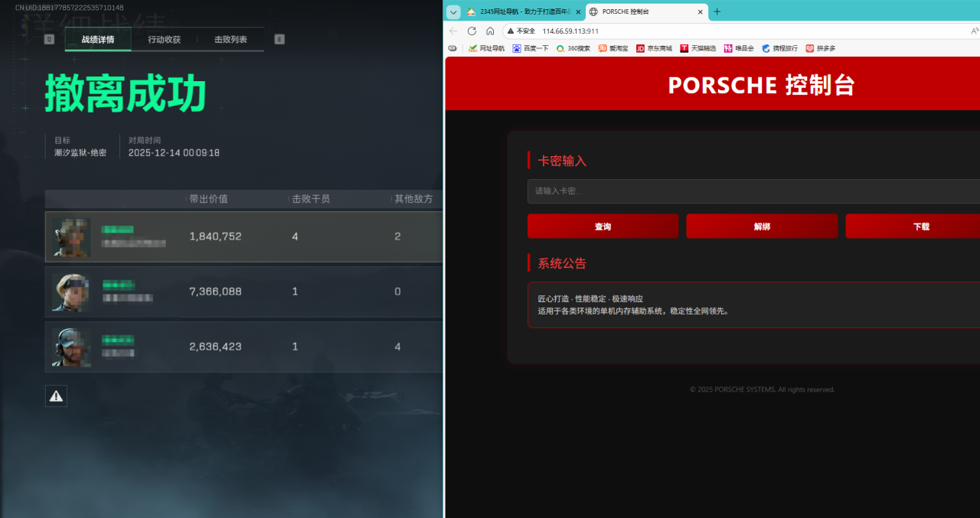The image size is (980, 518).
Task: Open the 360搜索 bookmark
Action: click(573, 48)
